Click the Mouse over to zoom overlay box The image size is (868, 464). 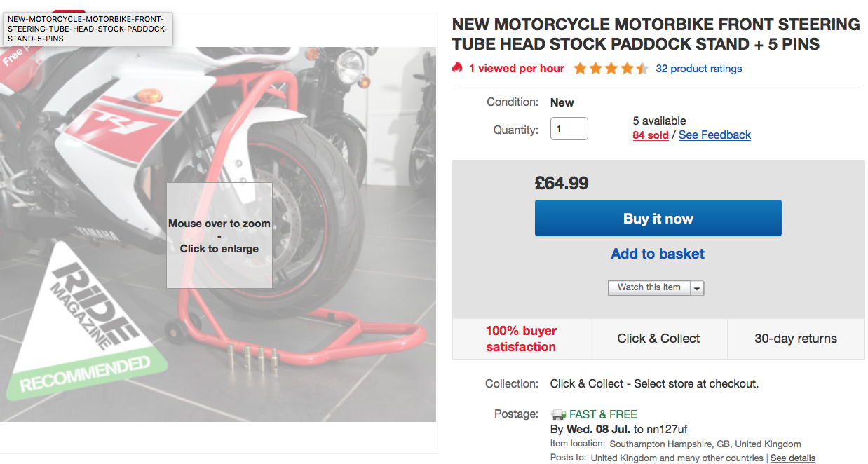tap(219, 236)
